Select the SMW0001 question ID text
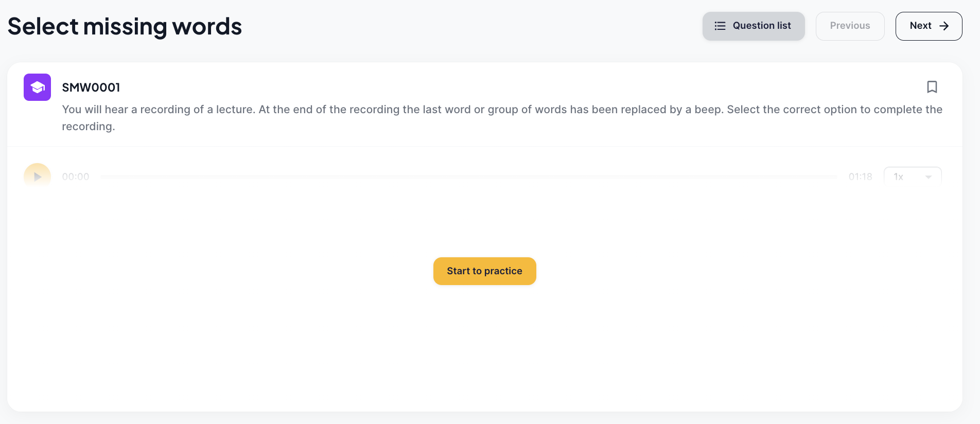This screenshot has width=980, height=424. tap(91, 87)
